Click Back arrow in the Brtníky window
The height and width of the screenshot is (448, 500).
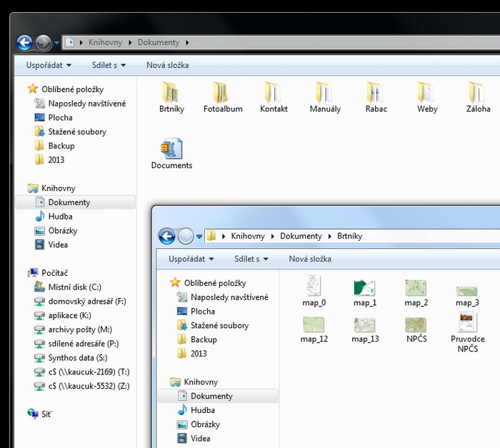166,237
